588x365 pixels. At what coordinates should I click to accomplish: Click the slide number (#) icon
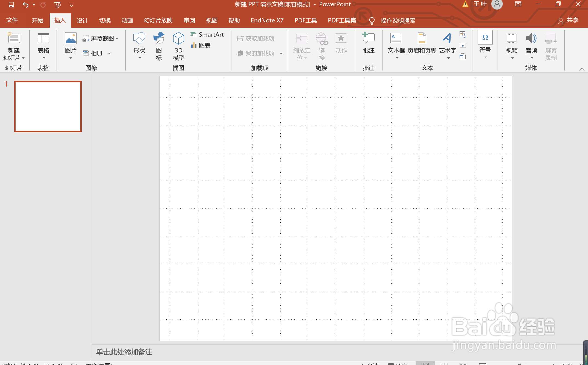tap(463, 46)
